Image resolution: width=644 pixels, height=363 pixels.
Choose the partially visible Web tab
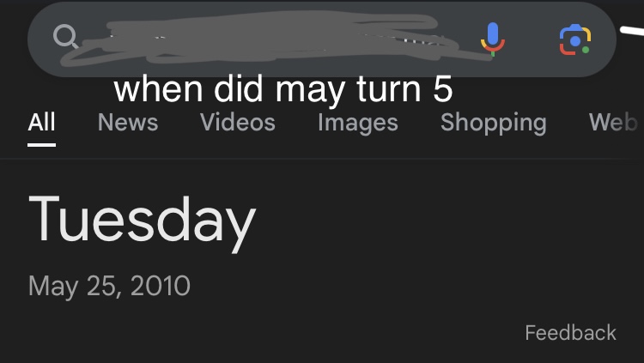pyautogui.click(x=614, y=123)
